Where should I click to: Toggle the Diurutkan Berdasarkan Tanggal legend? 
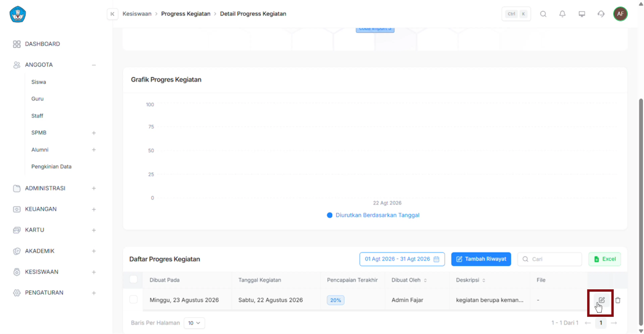click(x=373, y=215)
